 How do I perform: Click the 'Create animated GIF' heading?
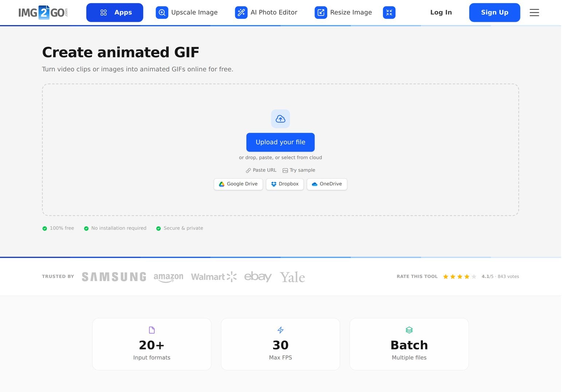(120, 52)
